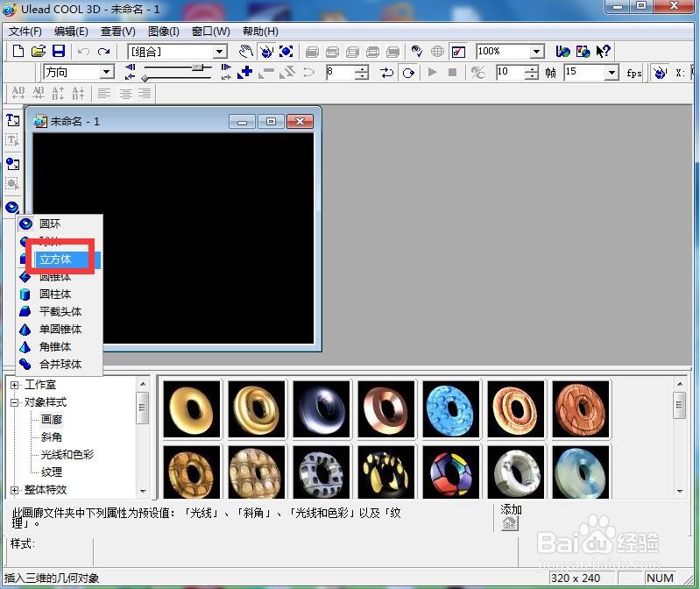The width and height of the screenshot is (700, 589).
Task: Expand the 整体特效 tree node
Action: coord(14,490)
